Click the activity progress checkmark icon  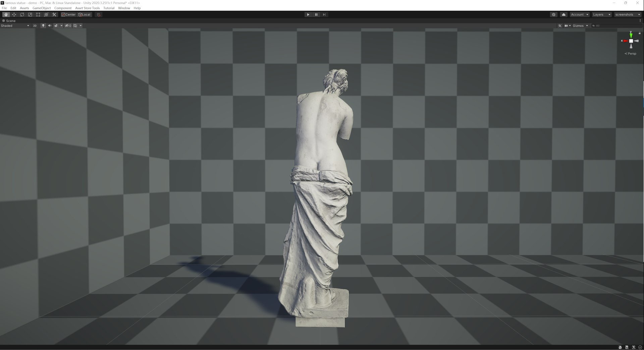point(640,347)
